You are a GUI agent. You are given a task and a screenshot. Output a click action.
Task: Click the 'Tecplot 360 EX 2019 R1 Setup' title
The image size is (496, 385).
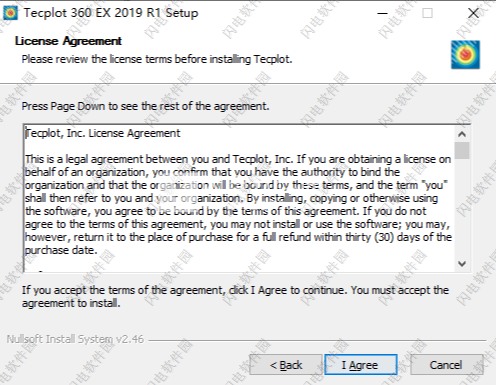[x=111, y=13]
